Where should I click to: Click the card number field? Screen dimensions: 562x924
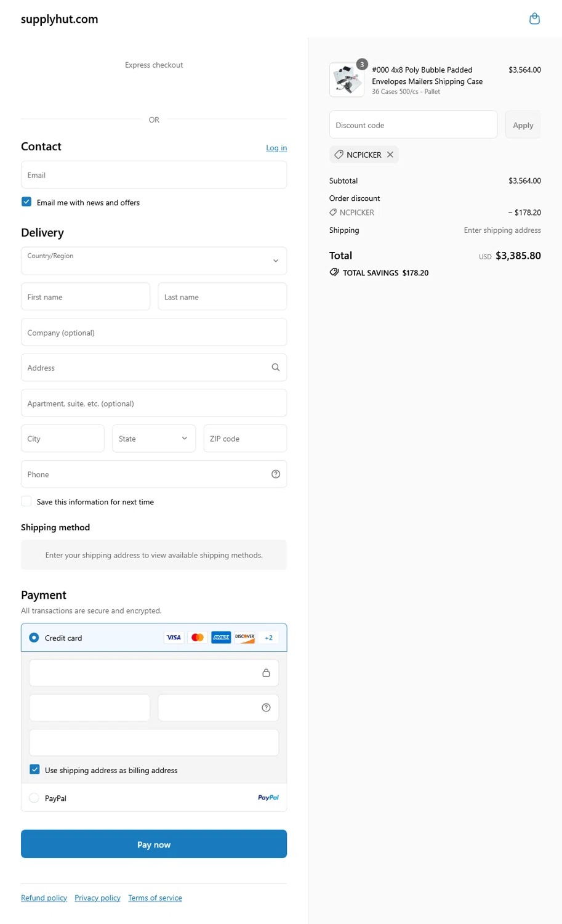coord(154,673)
